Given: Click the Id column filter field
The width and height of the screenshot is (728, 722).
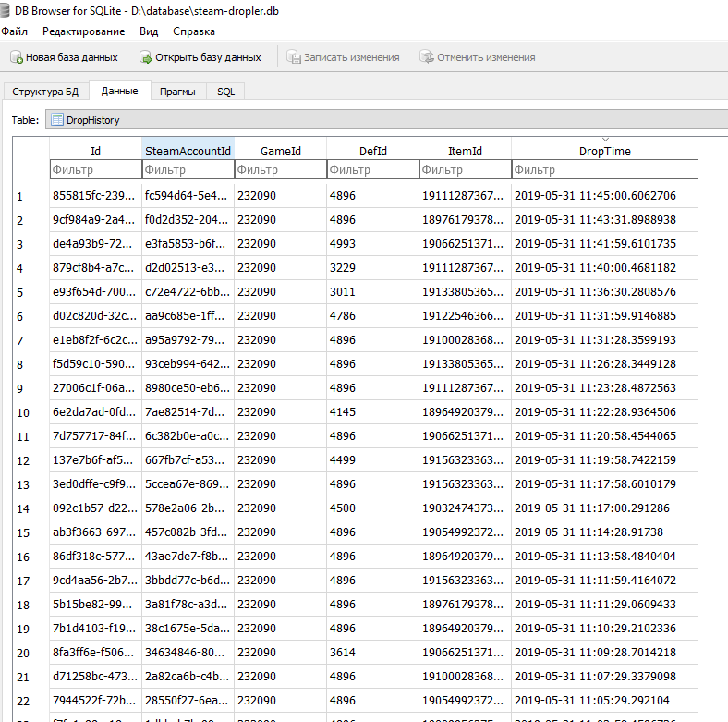Looking at the screenshot, I should 96,169.
